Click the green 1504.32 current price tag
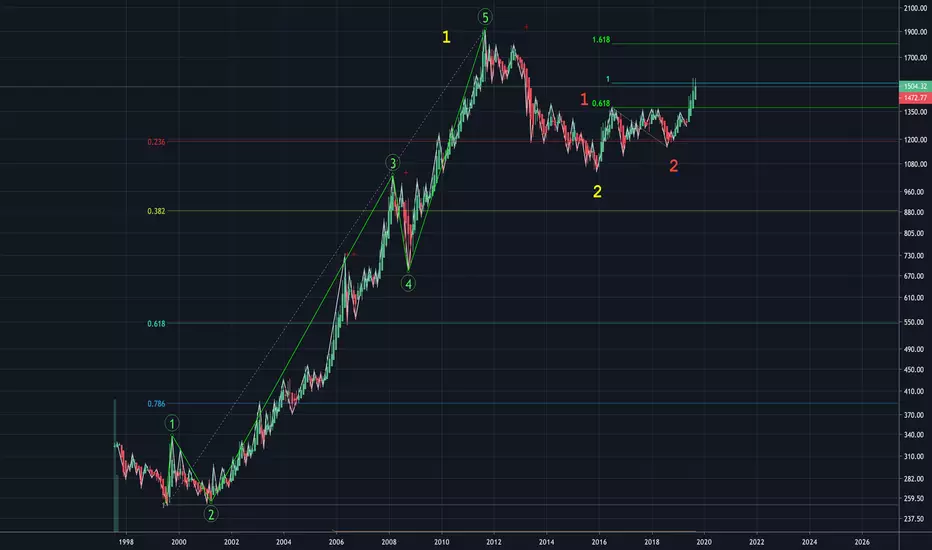Image resolution: width=932 pixels, height=550 pixels. [x=915, y=86]
